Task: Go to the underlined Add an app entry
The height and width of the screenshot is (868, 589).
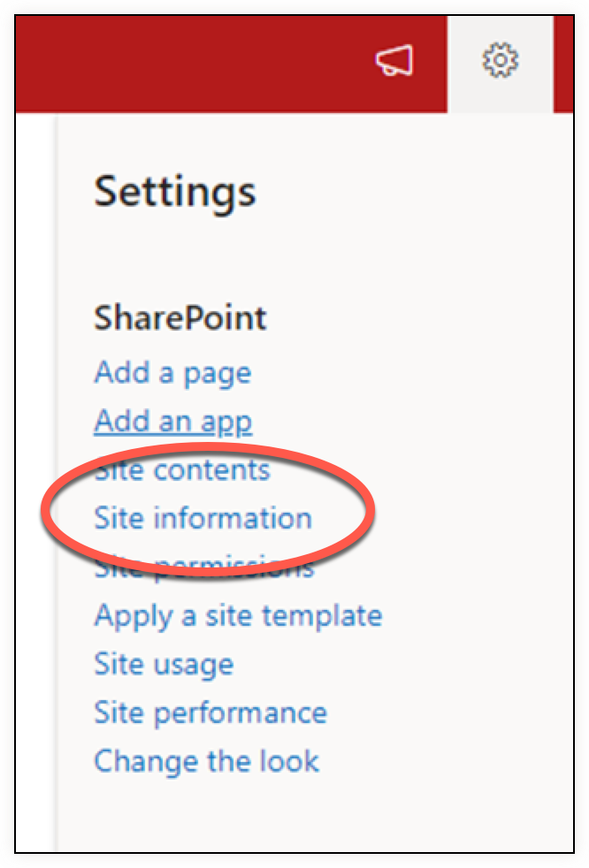Action: [x=172, y=422]
